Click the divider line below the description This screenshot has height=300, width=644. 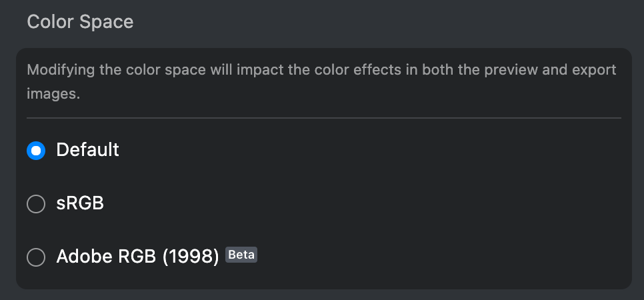(x=323, y=118)
